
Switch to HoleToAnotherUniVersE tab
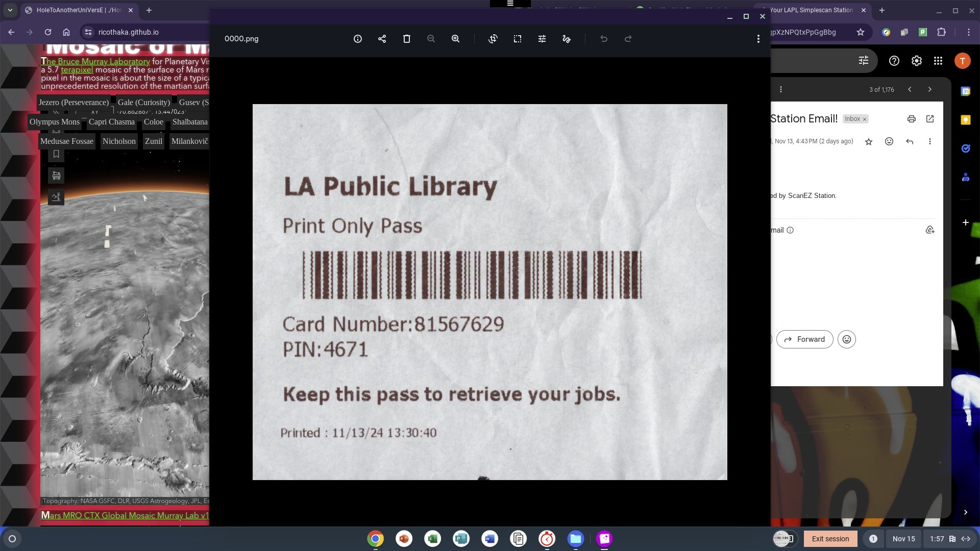pos(79,10)
